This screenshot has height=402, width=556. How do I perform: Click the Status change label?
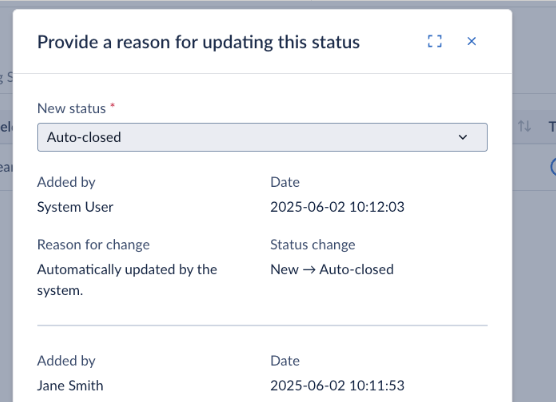tap(313, 245)
